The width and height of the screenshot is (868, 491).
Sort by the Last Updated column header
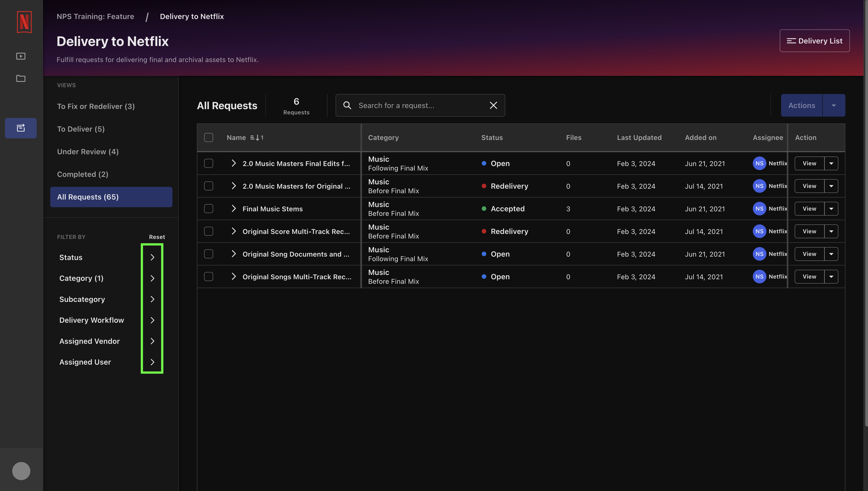coord(639,138)
